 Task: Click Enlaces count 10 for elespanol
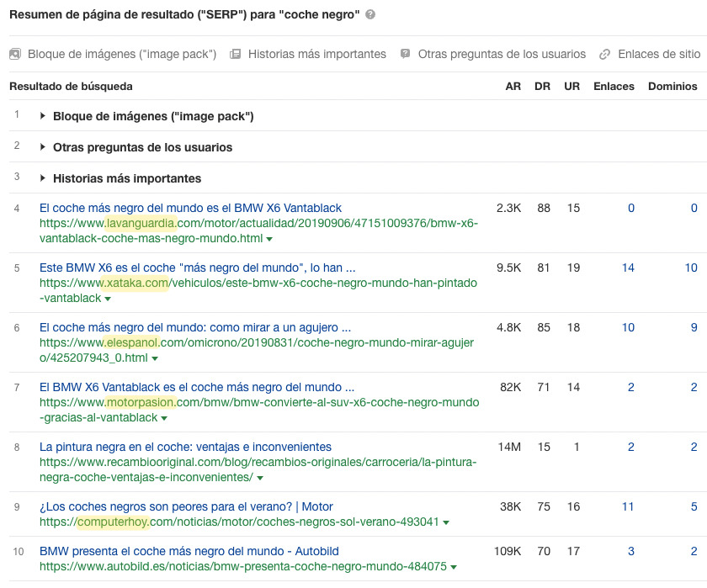point(628,327)
